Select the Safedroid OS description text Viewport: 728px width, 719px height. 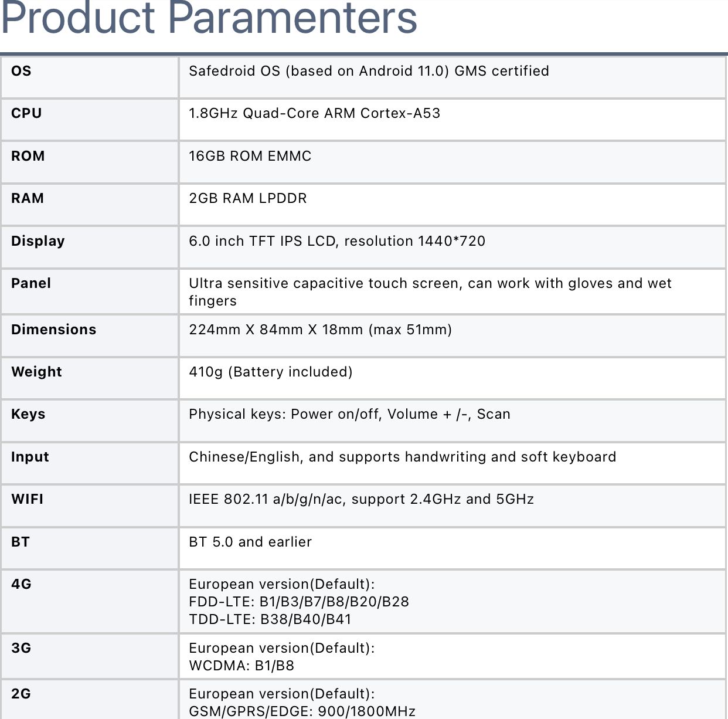pyautogui.click(x=369, y=71)
